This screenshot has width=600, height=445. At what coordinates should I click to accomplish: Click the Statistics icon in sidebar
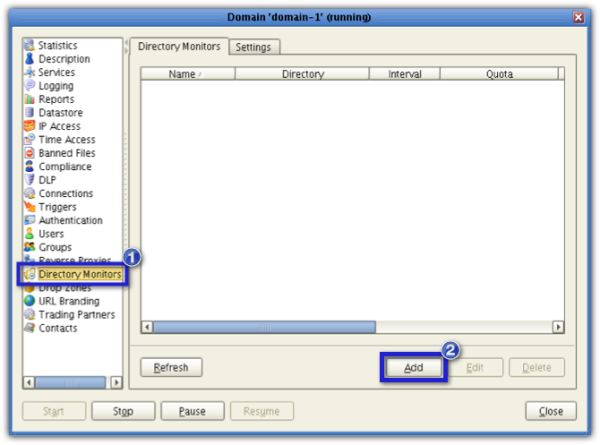click(x=29, y=46)
